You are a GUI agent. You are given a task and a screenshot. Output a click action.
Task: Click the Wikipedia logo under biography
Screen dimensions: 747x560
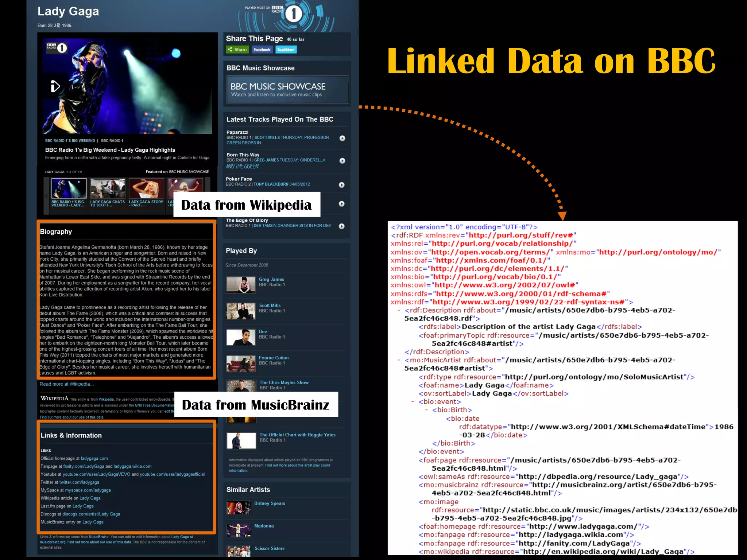pos(54,398)
